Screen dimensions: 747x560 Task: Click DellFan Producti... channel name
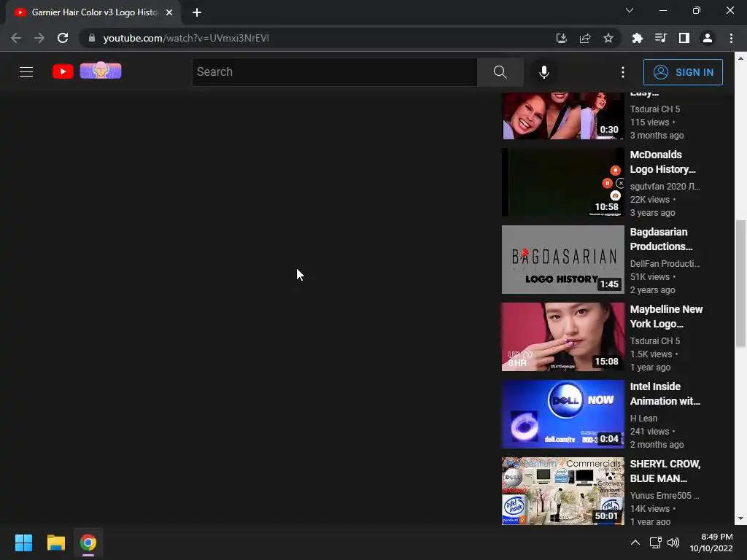click(665, 263)
